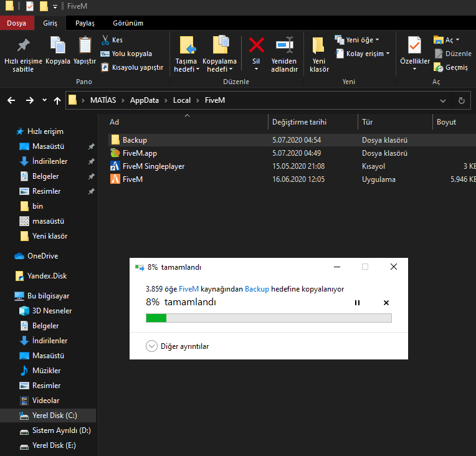Screen dimensions: 476x456
Task: Pin to Quick access (Hızlı erişime sabitle)
Action: tap(23, 55)
